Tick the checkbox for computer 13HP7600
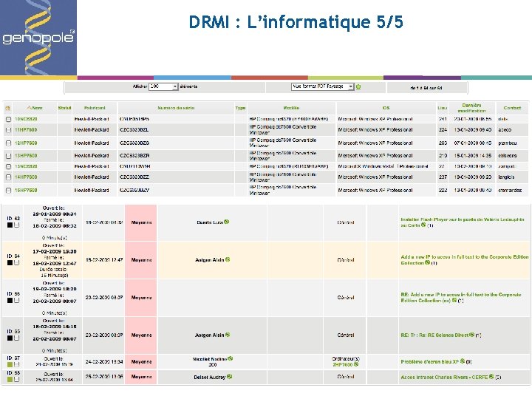Screen dimensions: 532x399 (x=8, y=156)
